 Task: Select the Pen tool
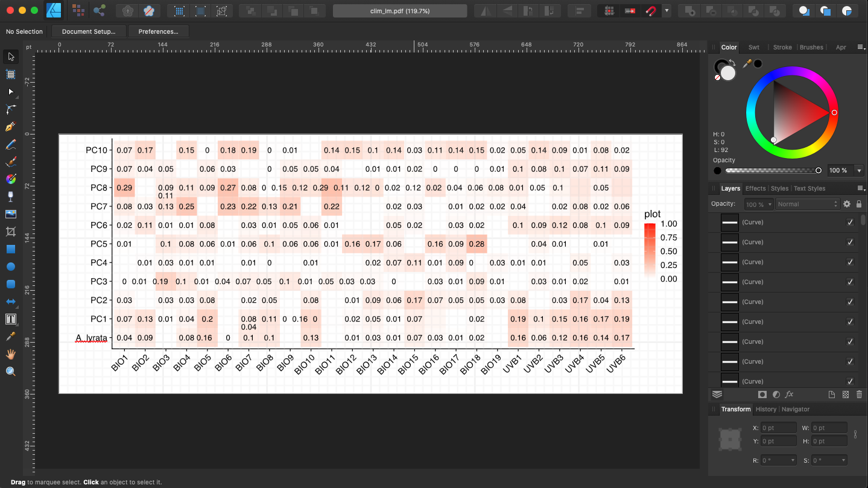click(10, 127)
